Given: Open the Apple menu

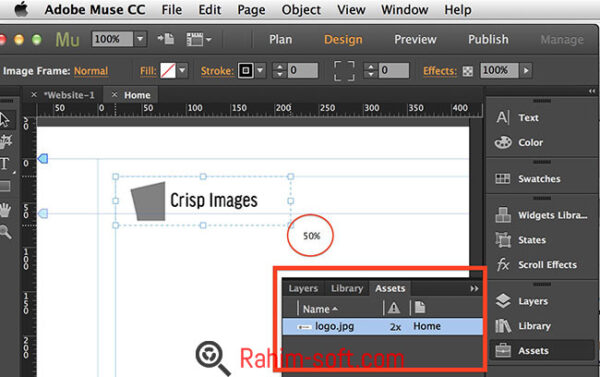Looking at the screenshot, I should pyautogui.click(x=21, y=9).
